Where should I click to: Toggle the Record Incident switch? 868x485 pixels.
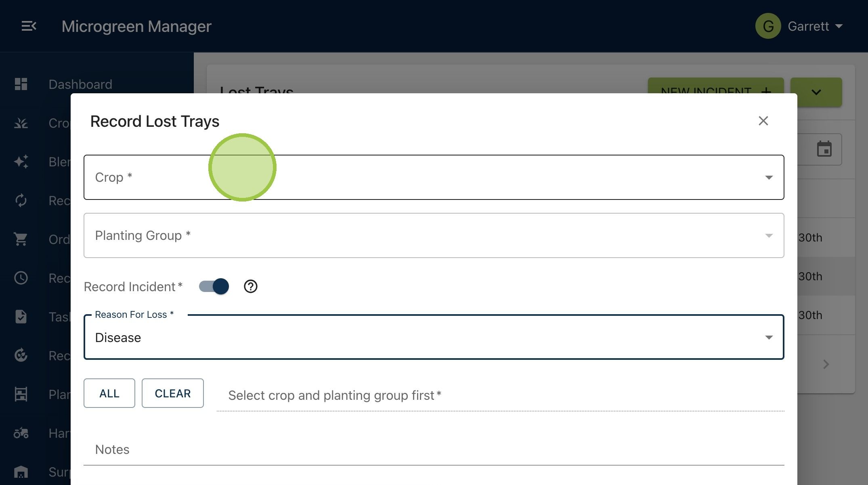214,286
